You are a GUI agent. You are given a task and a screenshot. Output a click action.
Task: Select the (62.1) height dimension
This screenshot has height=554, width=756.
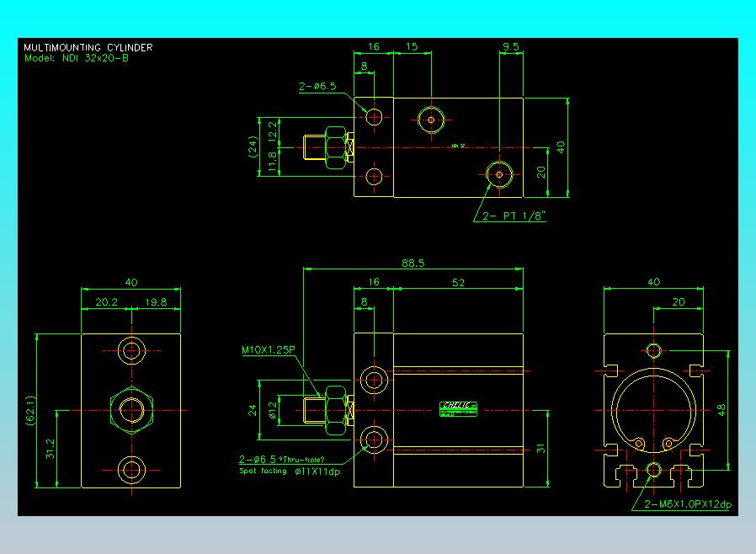click(x=30, y=410)
